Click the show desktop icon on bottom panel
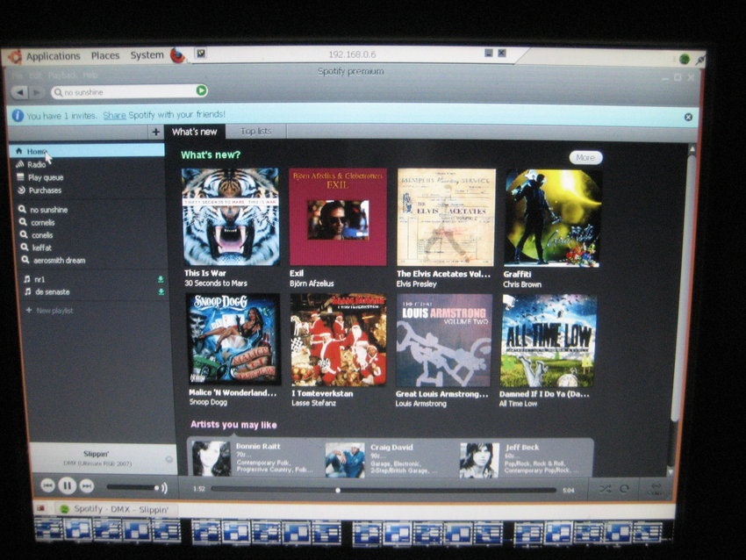The height and width of the screenshot is (560, 746). coord(41,508)
